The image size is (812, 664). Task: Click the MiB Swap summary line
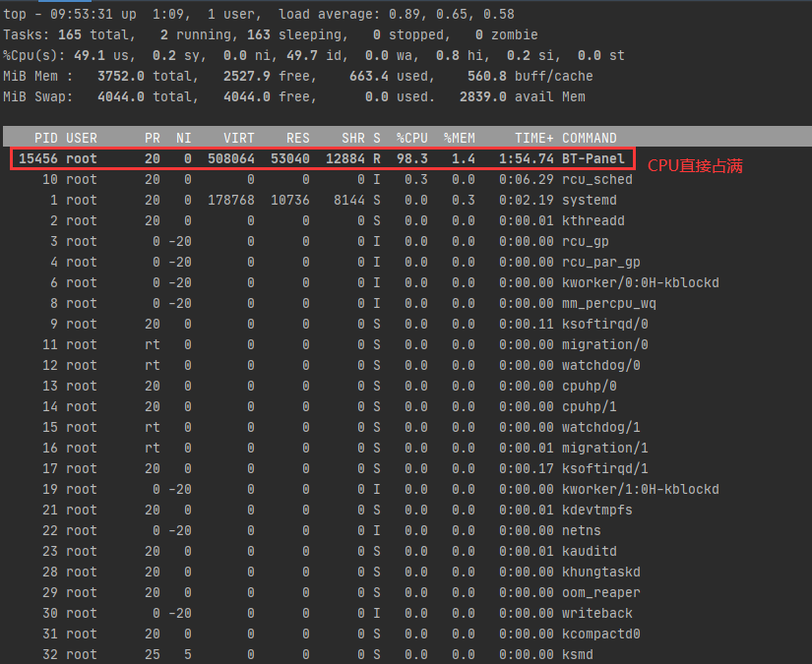[294, 96]
